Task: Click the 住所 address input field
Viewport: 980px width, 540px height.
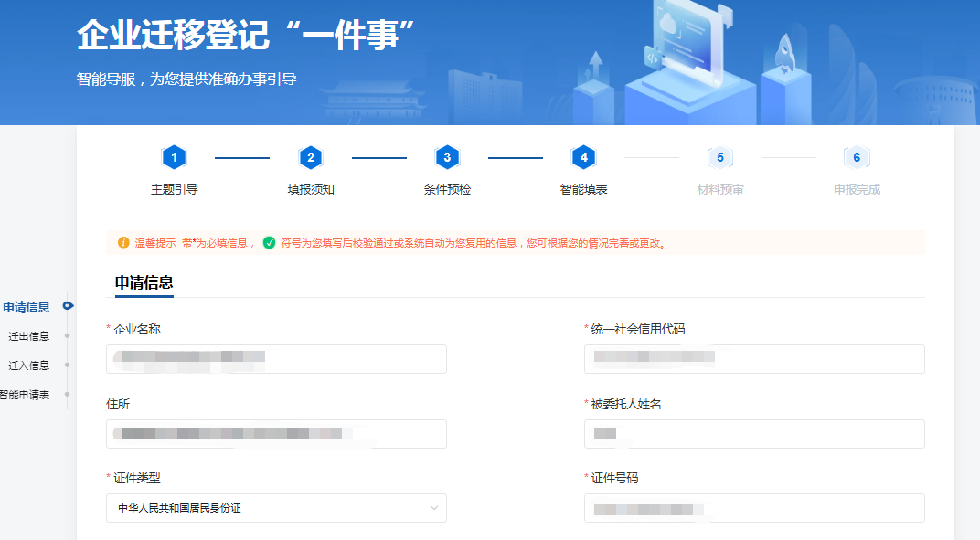Action: [x=276, y=434]
